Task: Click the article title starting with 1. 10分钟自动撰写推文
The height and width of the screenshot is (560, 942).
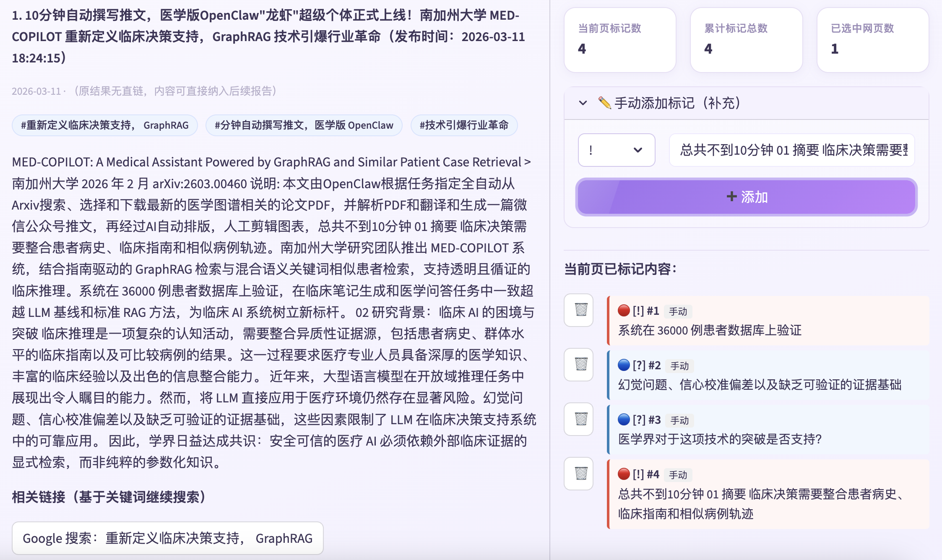Action: [268, 36]
